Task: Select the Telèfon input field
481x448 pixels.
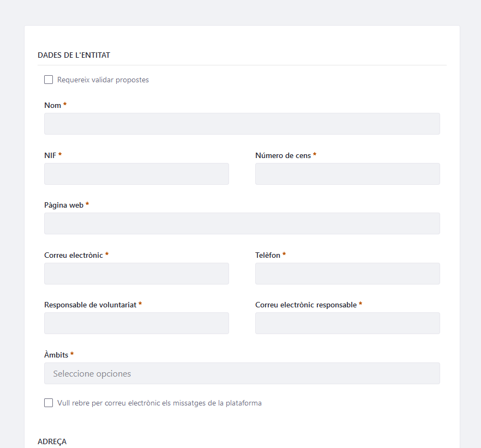Action: [347, 274]
